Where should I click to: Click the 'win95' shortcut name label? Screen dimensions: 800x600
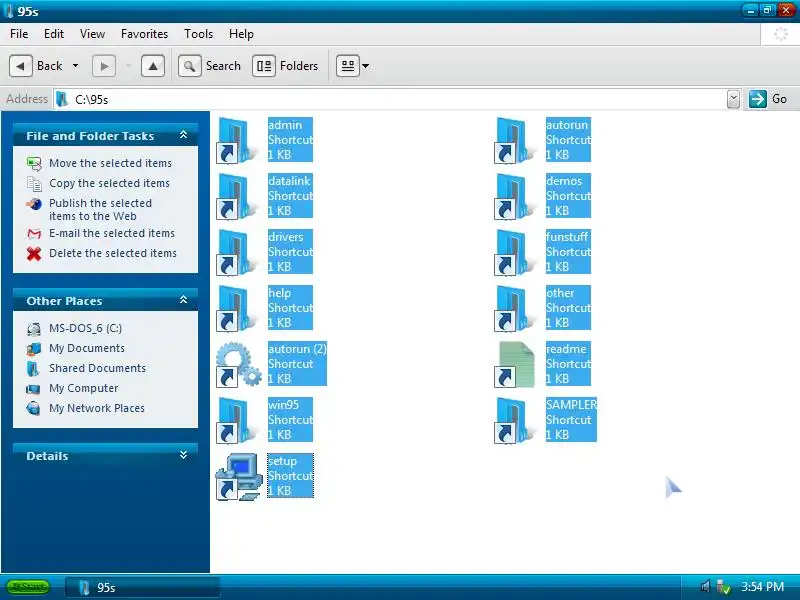[283, 405]
